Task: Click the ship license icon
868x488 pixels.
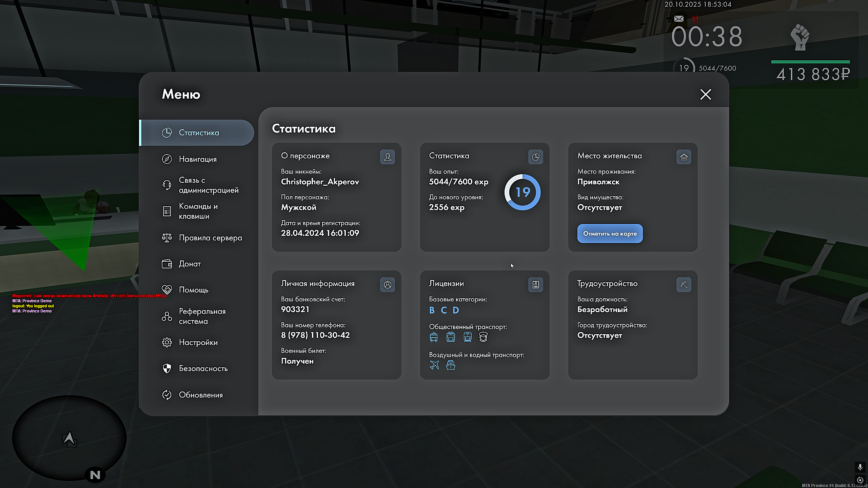Action: [x=451, y=365]
